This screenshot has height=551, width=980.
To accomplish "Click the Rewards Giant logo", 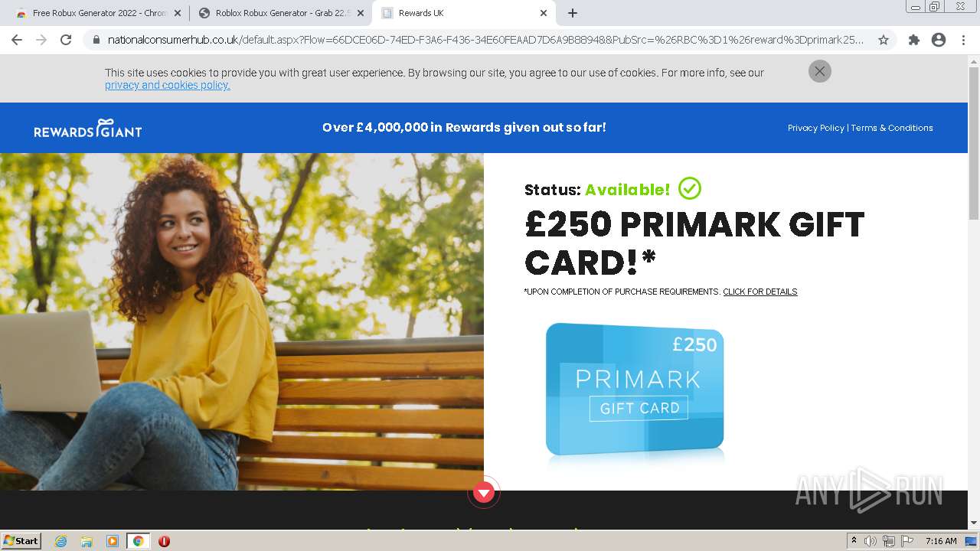I will pos(88,129).
